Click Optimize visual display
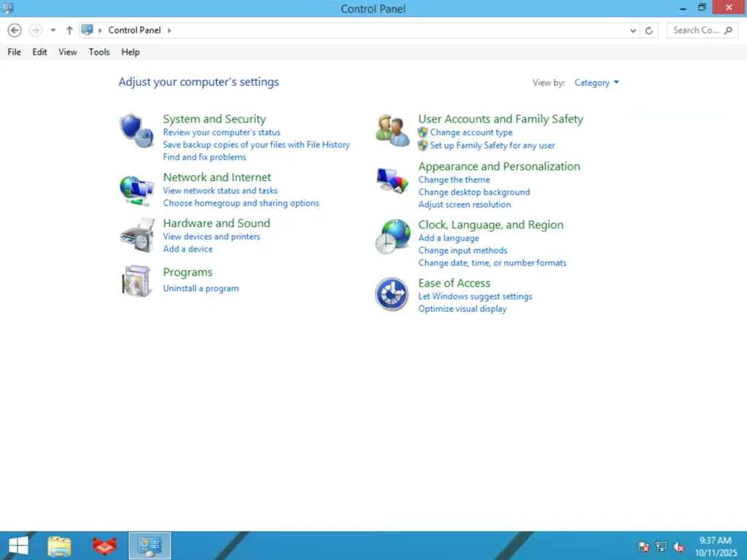Image resolution: width=747 pixels, height=560 pixels. pyautogui.click(x=462, y=309)
